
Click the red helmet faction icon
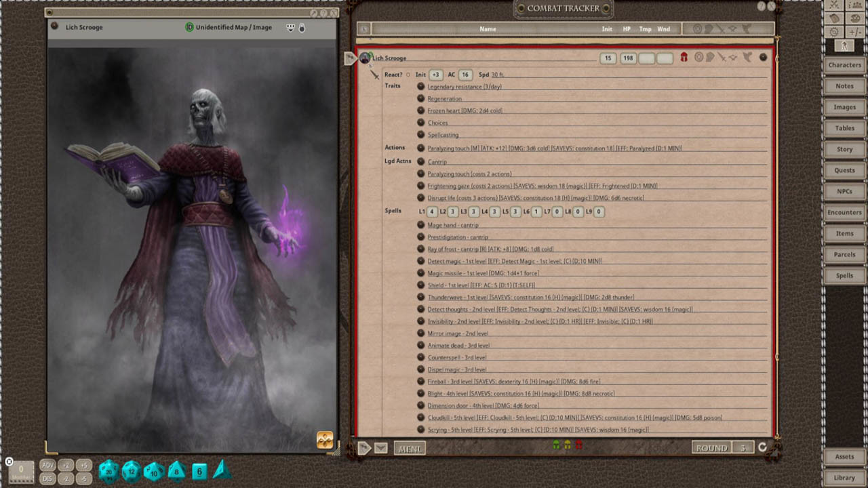pyautogui.click(x=684, y=58)
